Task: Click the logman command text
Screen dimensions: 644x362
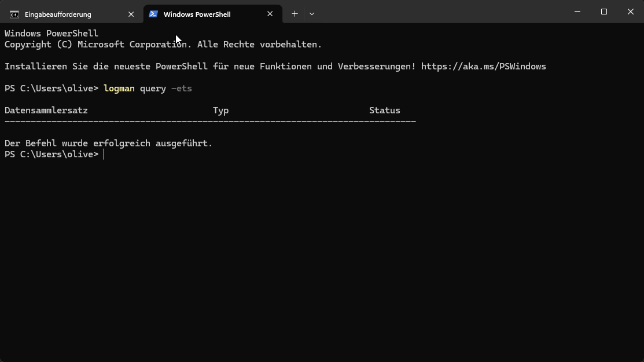Action: [119, 88]
